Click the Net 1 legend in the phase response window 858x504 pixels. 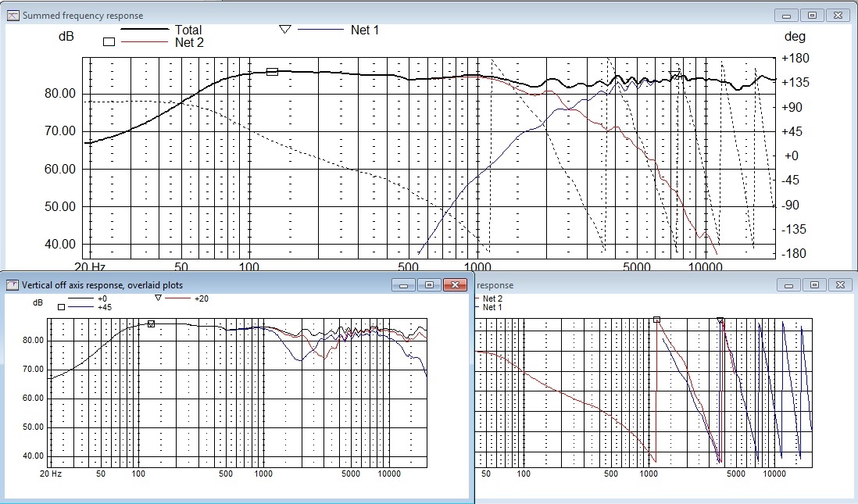click(492, 308)
